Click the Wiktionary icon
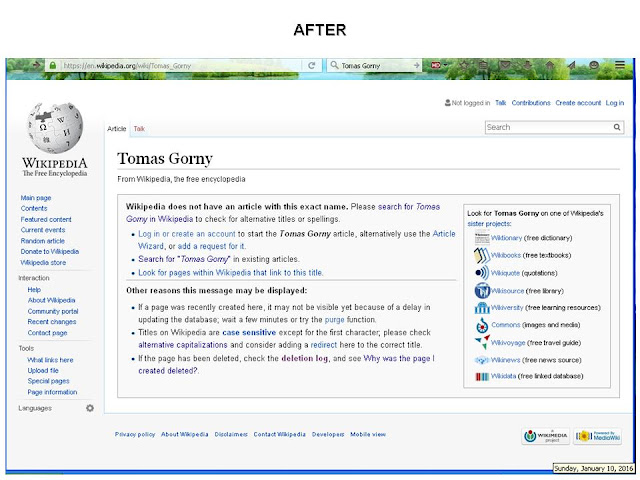 (x=482, y=238)
